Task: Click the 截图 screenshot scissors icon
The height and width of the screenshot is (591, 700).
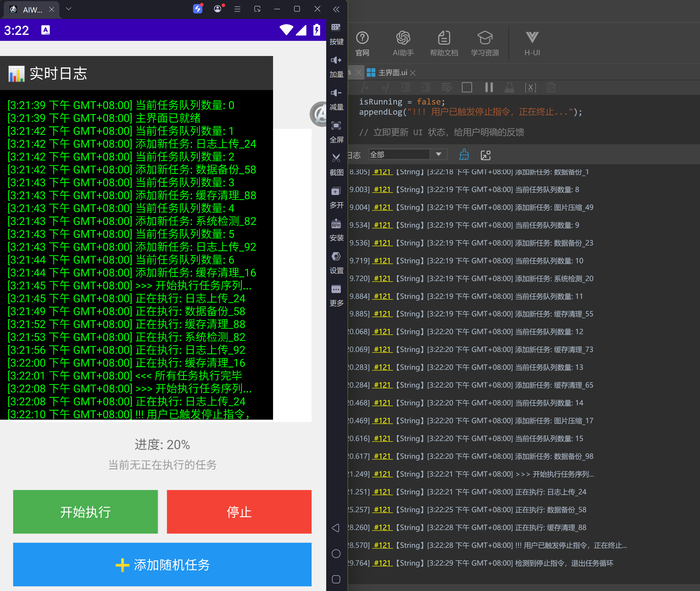Action: coord(336,158)
